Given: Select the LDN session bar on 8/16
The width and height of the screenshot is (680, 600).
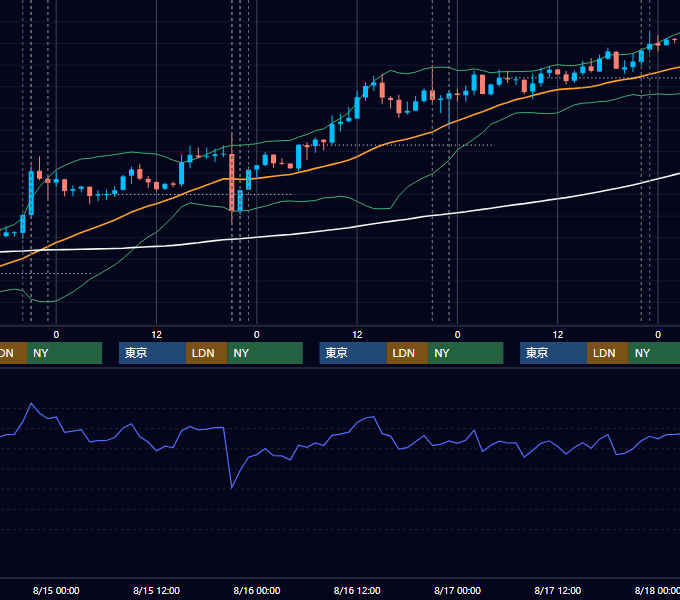Looking at the screenshot, I should [407, 353].
